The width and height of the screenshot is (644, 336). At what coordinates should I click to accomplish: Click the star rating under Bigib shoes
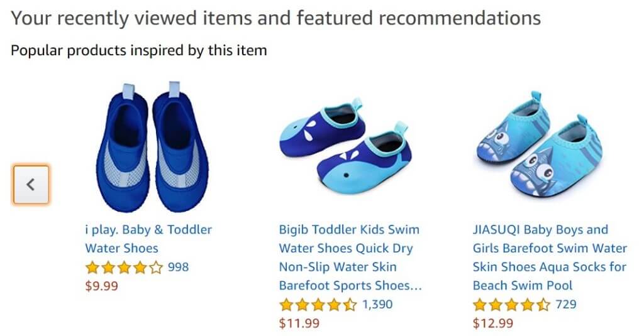click(318, 305)
